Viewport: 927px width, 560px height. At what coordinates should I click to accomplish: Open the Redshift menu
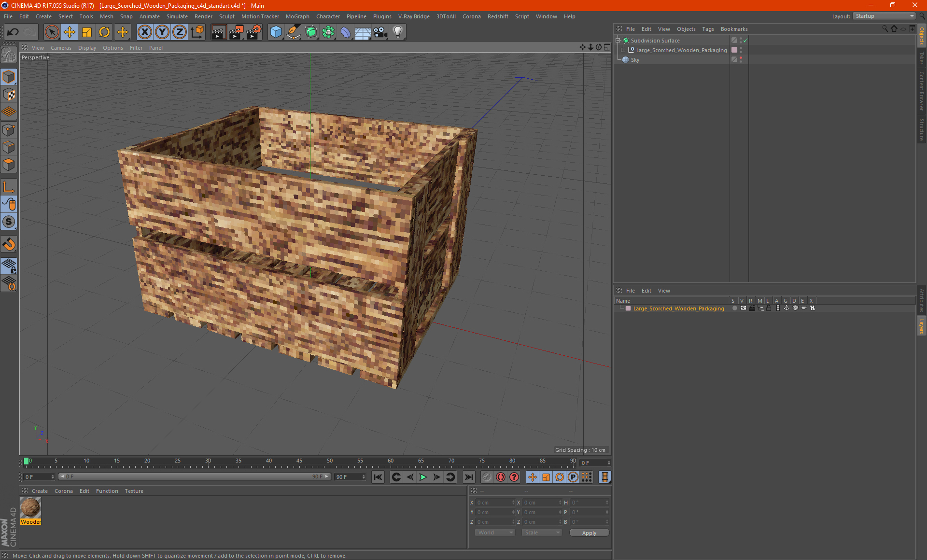498,16
